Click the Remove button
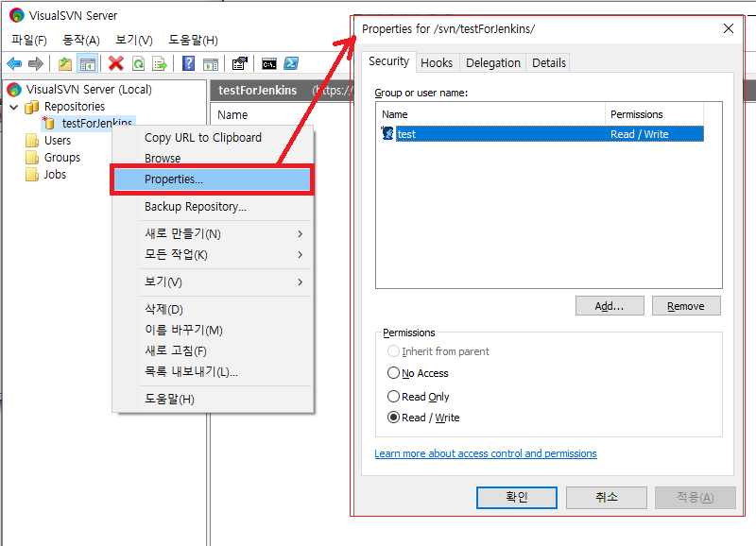756x546 pixels. tap(686, 306)
